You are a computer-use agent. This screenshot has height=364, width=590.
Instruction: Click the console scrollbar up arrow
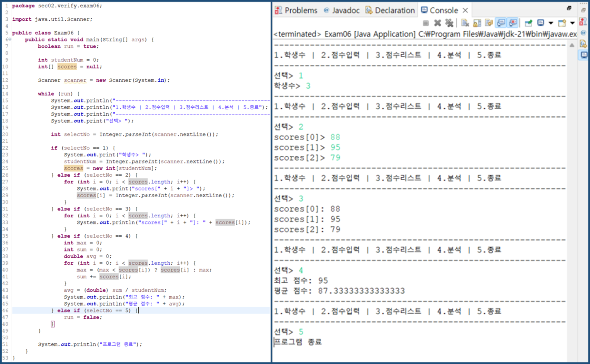[572, 45]
